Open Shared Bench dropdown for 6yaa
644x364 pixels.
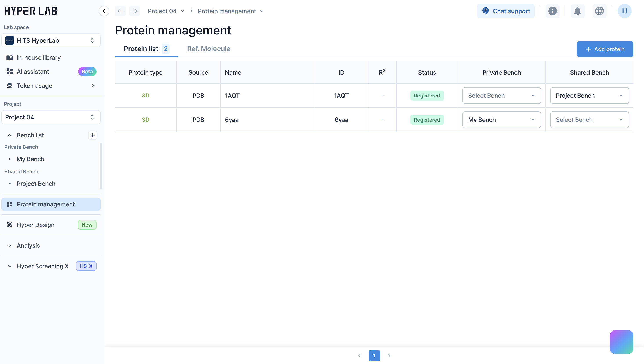coord(589,120)
